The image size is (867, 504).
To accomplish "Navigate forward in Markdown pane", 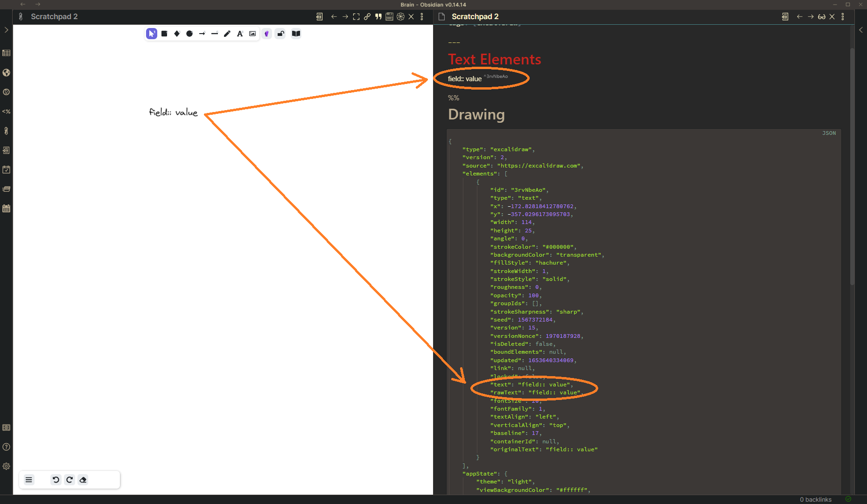I will coord(811,16).
